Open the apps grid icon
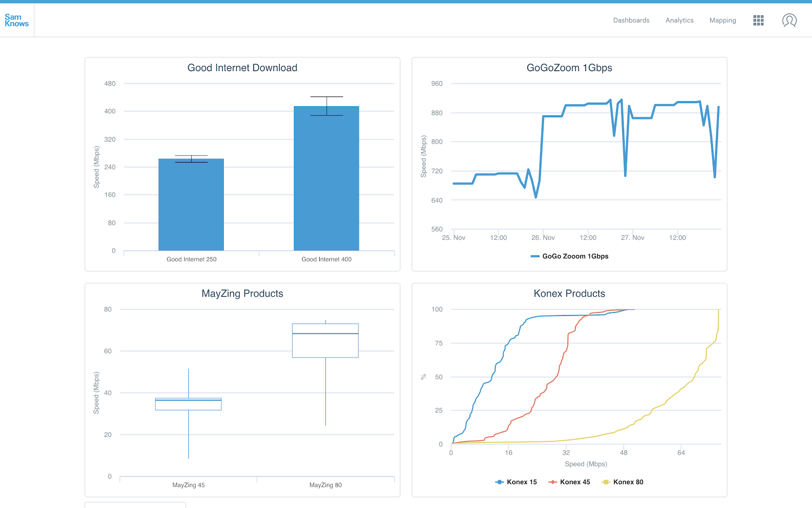The height and width of the screenshot is (508, 812). (x=758, y=20)
